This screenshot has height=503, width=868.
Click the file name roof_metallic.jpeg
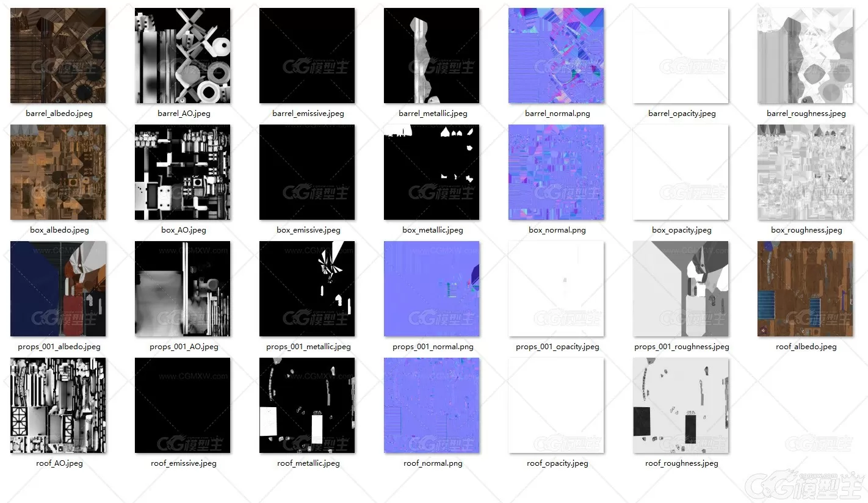[x=308, y=463]
